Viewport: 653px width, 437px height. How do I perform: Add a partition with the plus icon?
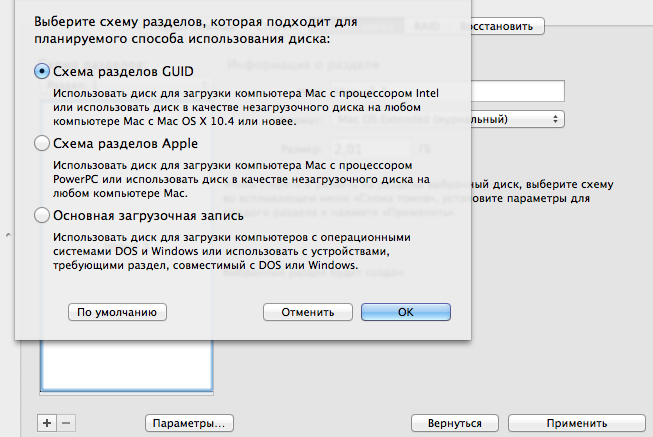tap(47, 423)
